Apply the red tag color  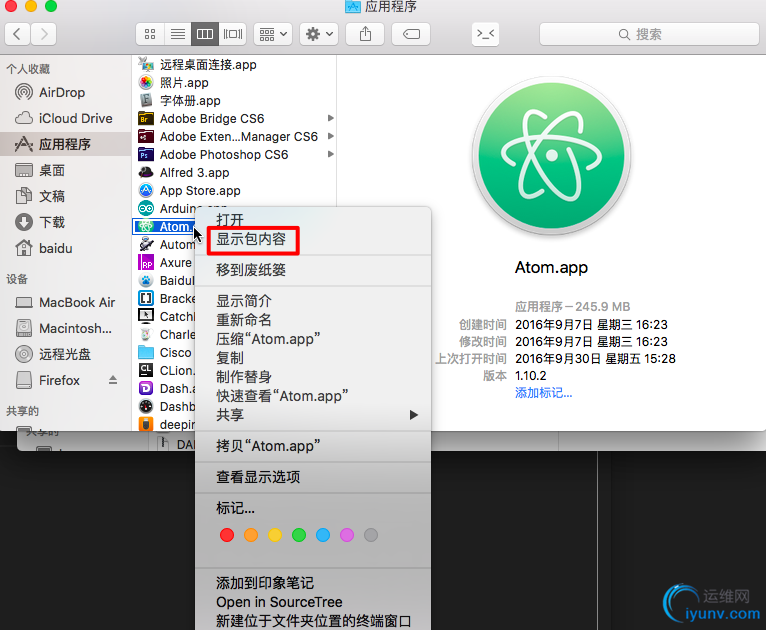click(x=227, y=535)
